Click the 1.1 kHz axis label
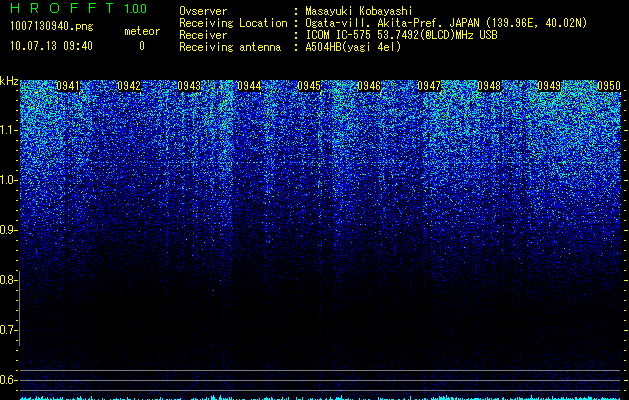Viewport: 629px width, 400px height. pos(9,130)
